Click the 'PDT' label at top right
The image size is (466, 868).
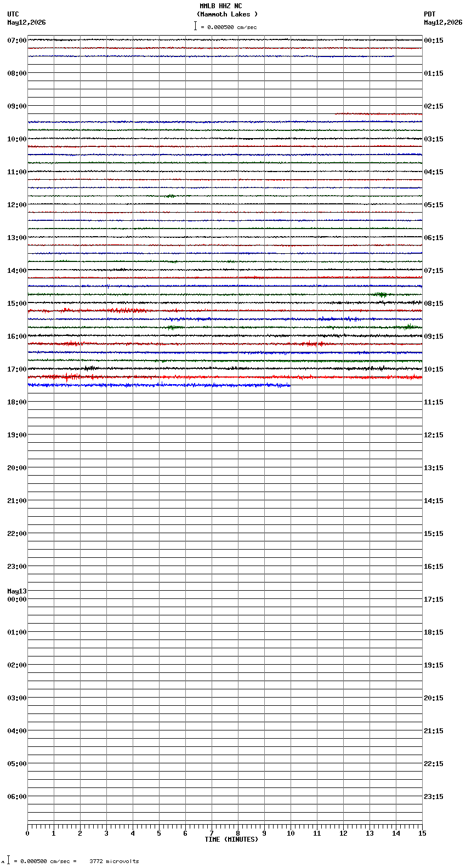pyautogui.click(x=429, y=14)
